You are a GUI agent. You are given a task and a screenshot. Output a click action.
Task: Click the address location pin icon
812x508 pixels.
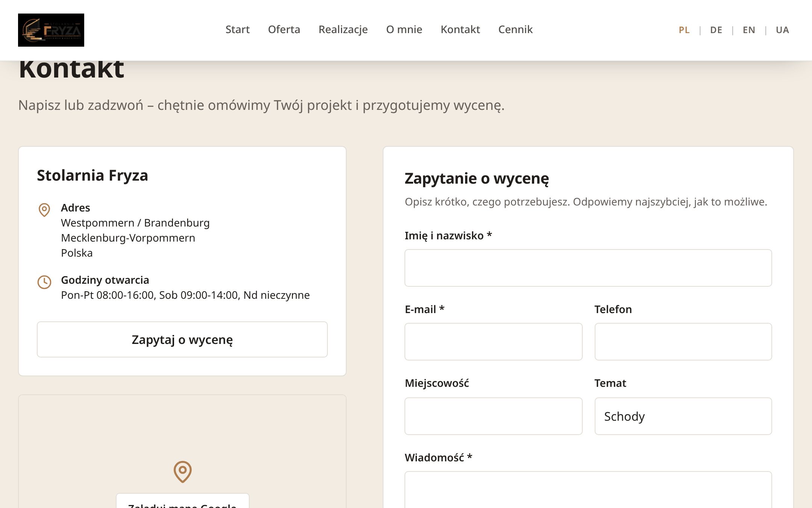[x=44, y=210]
